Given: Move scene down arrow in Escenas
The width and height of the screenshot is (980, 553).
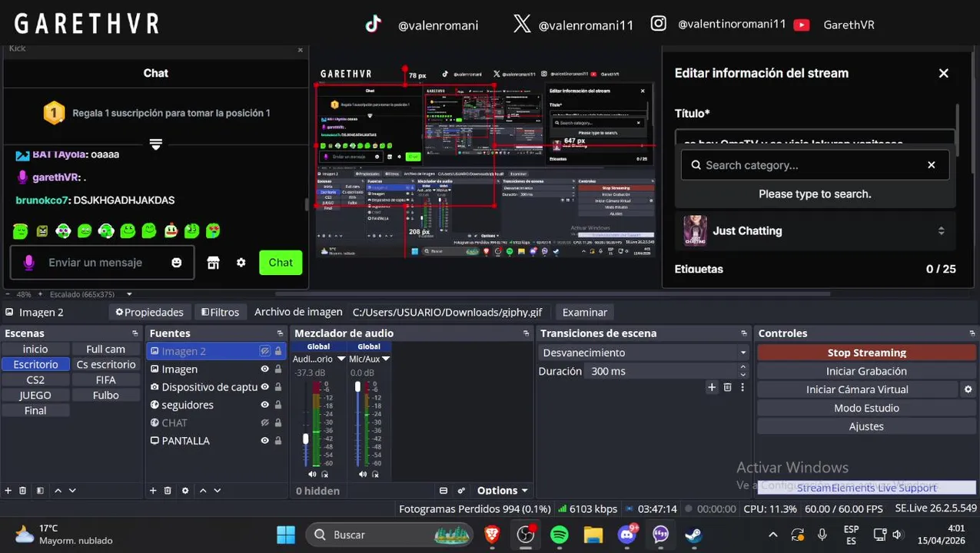Looking at the screenshot, I should tap(72, 490).
